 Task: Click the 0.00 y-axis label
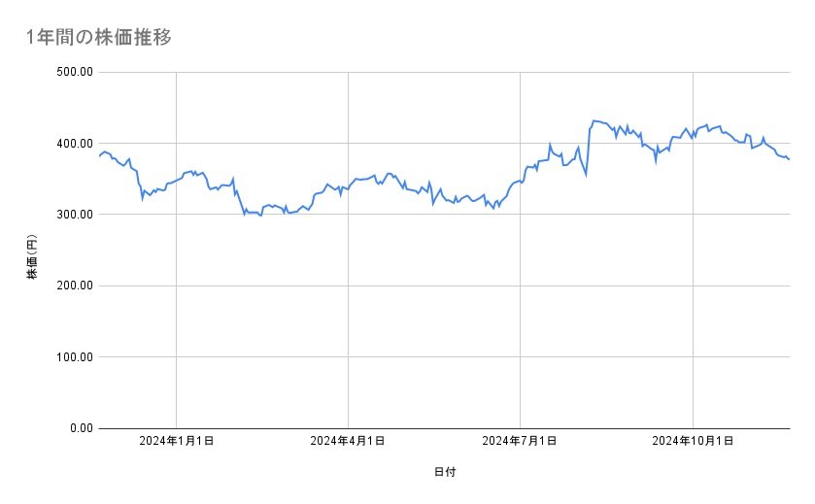click(x=79, y=428)
